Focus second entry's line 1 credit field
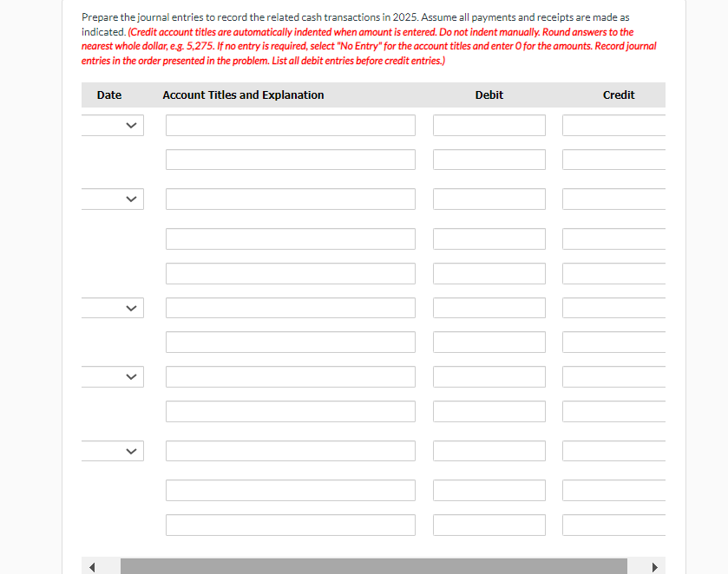Image resolution: width=728 pixels, height=574 pixels. 613,199
